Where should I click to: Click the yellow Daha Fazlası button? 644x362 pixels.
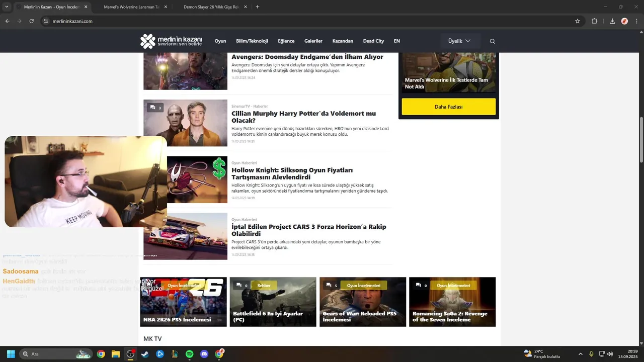tap(448, 107)
